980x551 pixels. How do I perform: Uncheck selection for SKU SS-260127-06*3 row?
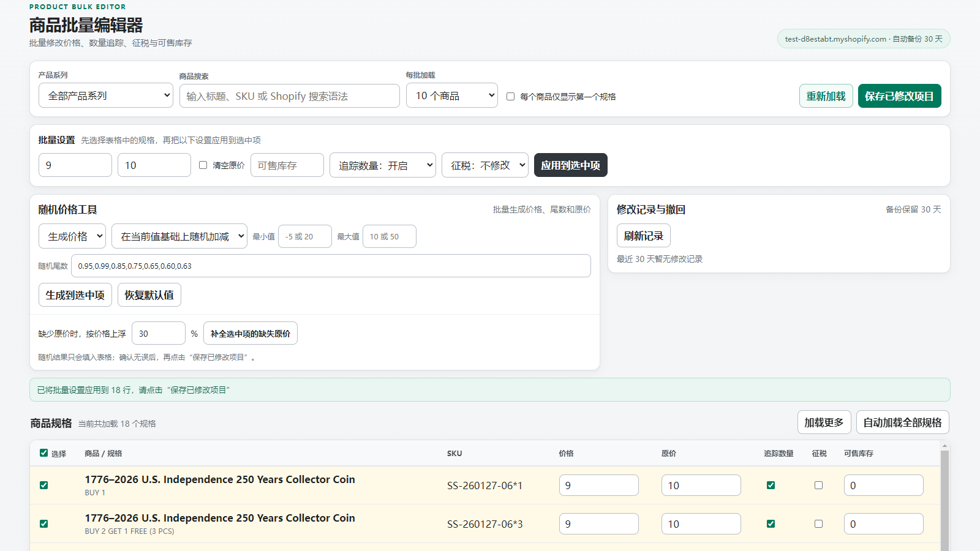[43, 524]
